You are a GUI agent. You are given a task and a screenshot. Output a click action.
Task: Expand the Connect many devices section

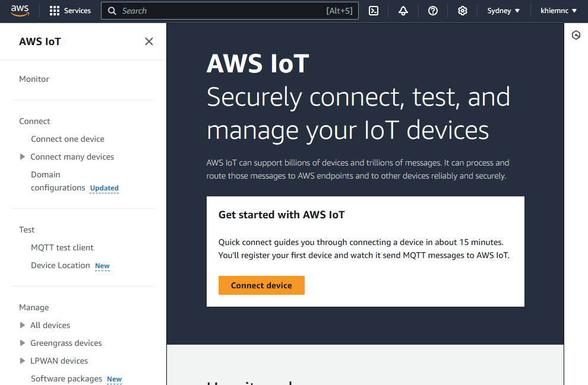[23, 157]
